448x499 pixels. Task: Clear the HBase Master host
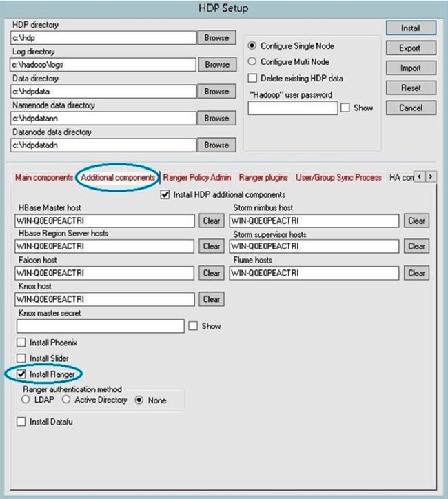click(x=212, y=221)
